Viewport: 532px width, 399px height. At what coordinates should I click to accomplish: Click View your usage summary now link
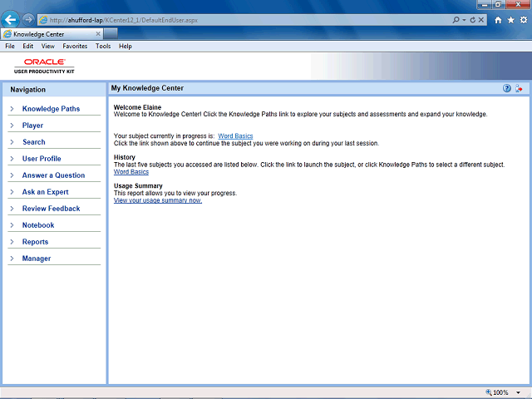(x=158, y=200)
